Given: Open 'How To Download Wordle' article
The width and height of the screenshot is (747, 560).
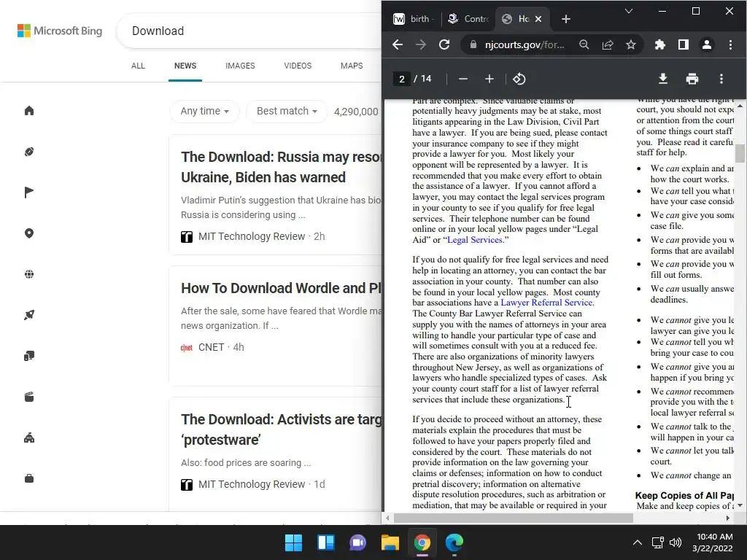Looking at the screenshot, I should point(281,288).
